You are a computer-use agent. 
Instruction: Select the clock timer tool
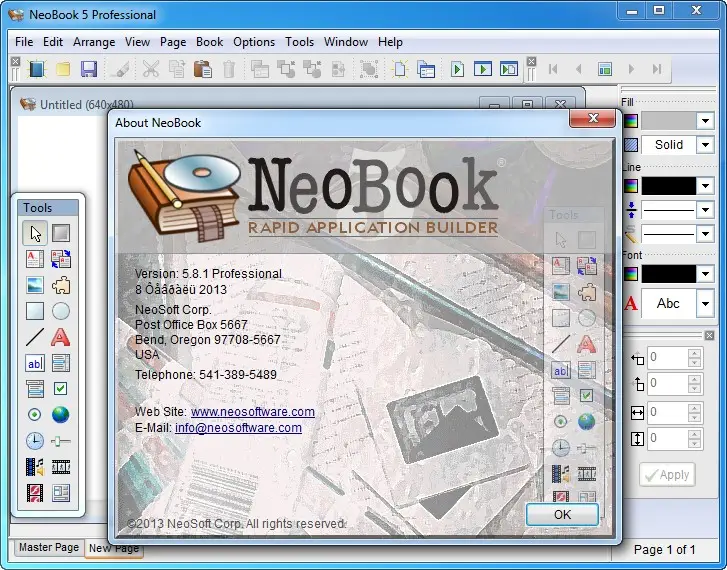(x=35, y=441)
